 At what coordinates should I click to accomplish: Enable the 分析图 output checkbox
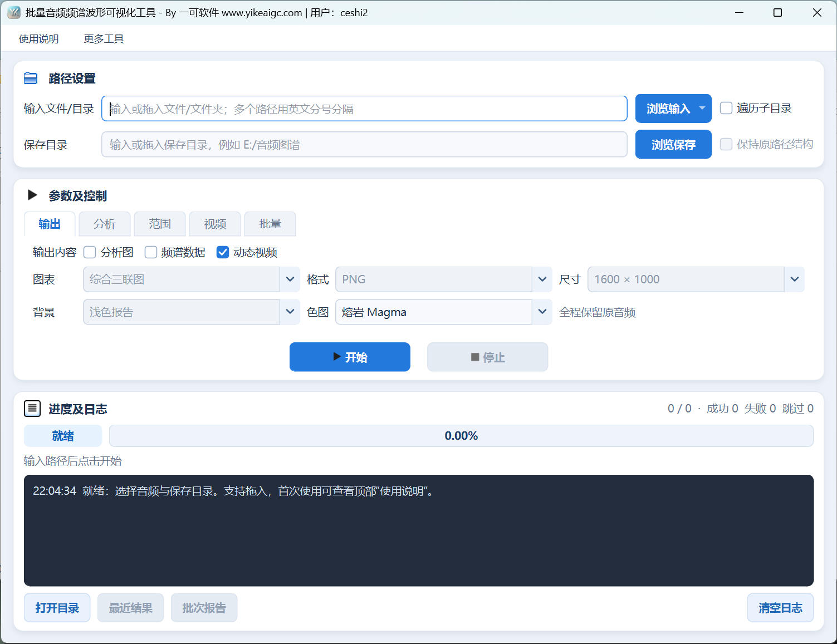[x=90, y=252]
